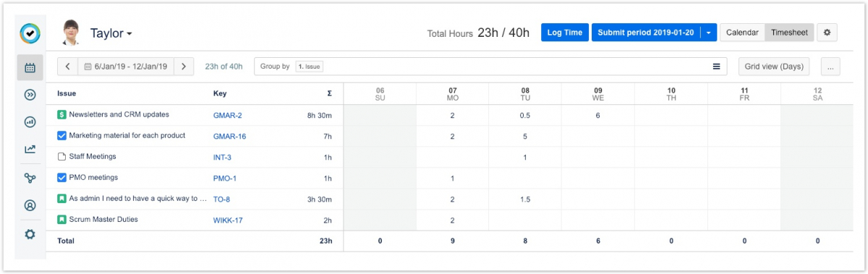Open issue key INT-3

(222, 157)
